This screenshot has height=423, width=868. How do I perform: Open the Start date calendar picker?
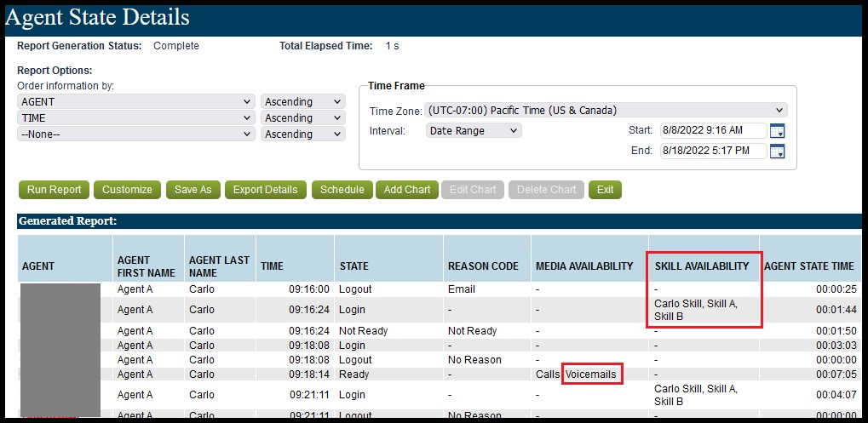pos(778,131)
